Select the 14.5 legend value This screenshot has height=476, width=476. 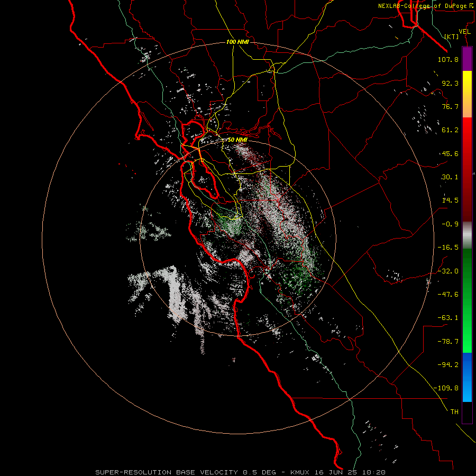click(450, 200)
